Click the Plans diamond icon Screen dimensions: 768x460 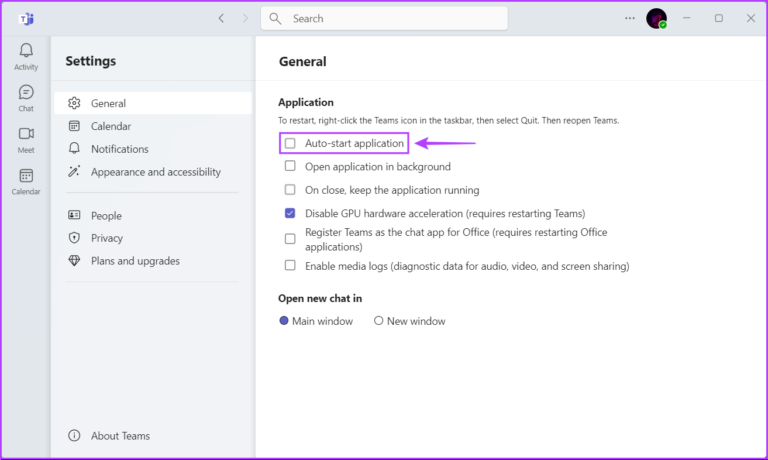click(74, 261)
